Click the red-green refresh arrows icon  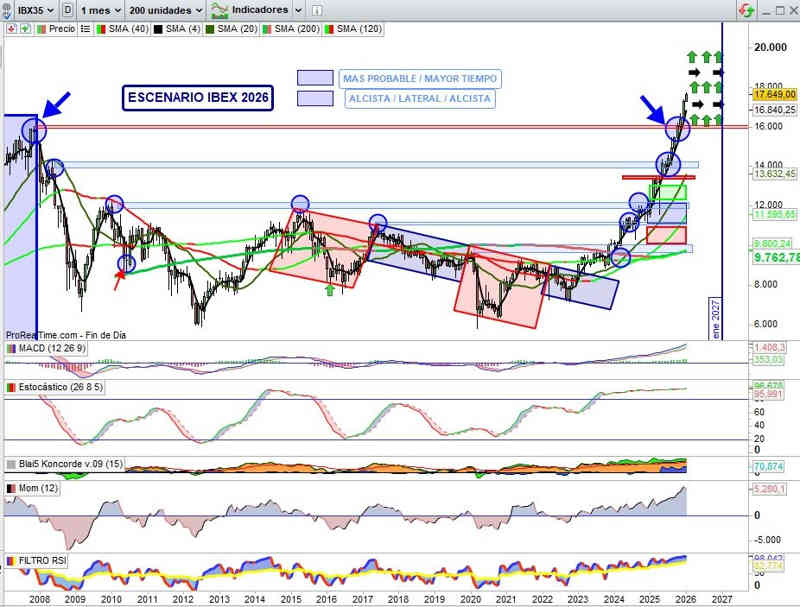click(x=745, y=10)
